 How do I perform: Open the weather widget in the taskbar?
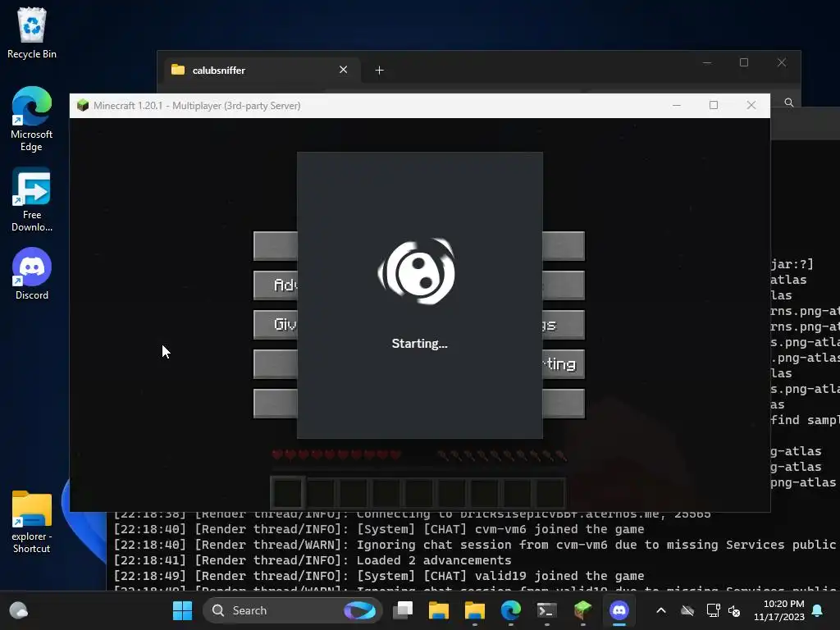click(19, 610)
